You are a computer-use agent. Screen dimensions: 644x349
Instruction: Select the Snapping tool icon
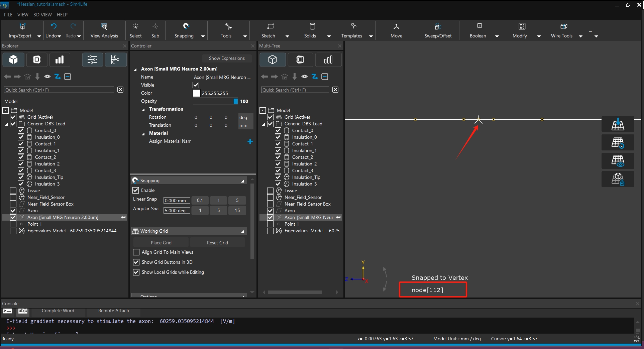click(186, 26)
